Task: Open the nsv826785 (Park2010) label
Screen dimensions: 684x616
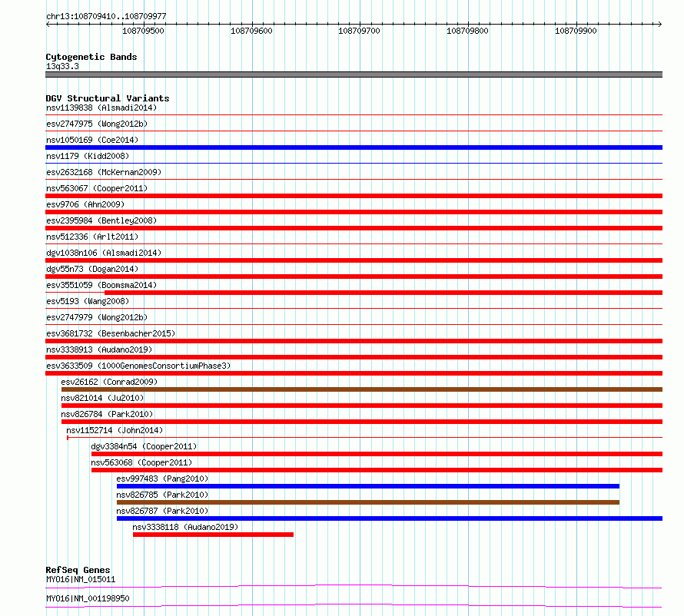Action: coord(162,495)
